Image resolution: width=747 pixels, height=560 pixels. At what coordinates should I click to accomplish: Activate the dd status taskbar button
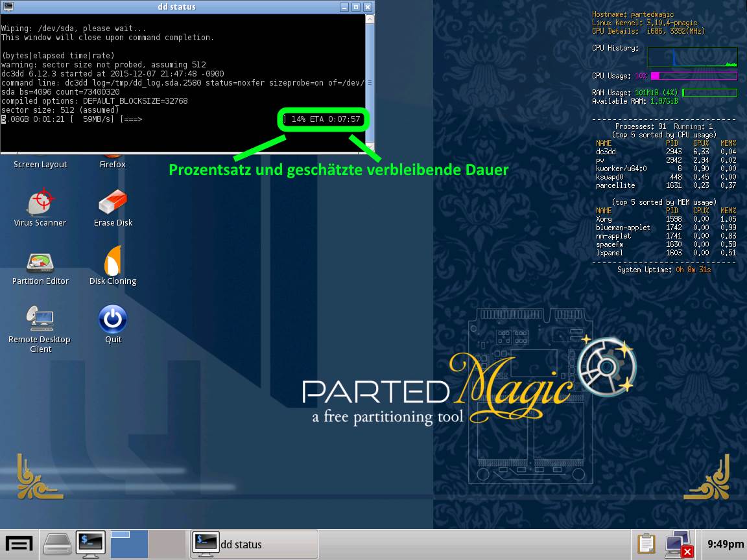point(254,544)
